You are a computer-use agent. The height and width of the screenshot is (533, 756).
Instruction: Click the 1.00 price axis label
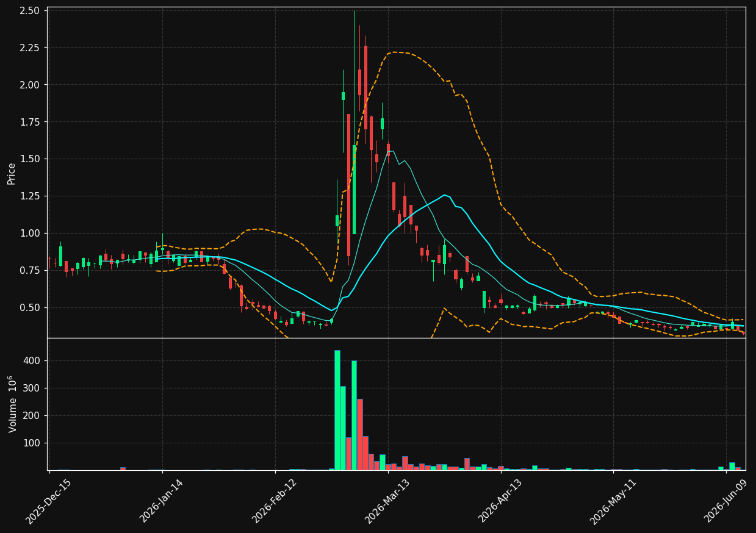[31, 234]
